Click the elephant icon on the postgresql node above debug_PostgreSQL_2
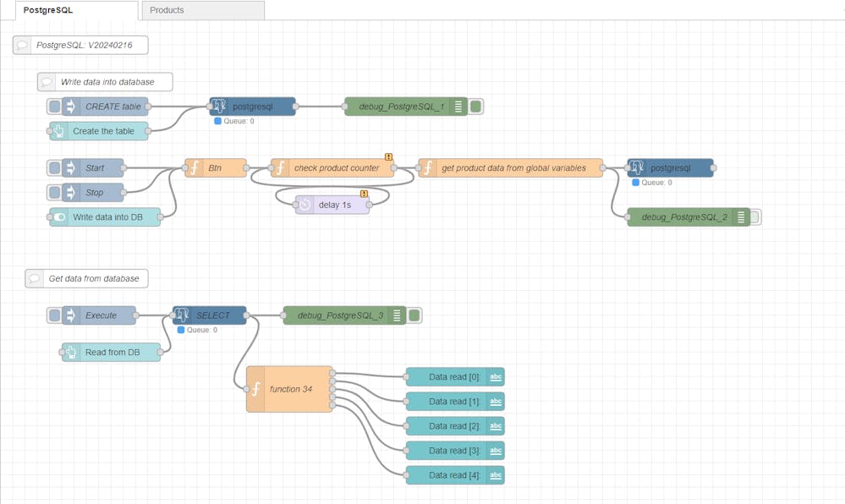845x504 pixels. pyautogui.click(x=636, y=167)
